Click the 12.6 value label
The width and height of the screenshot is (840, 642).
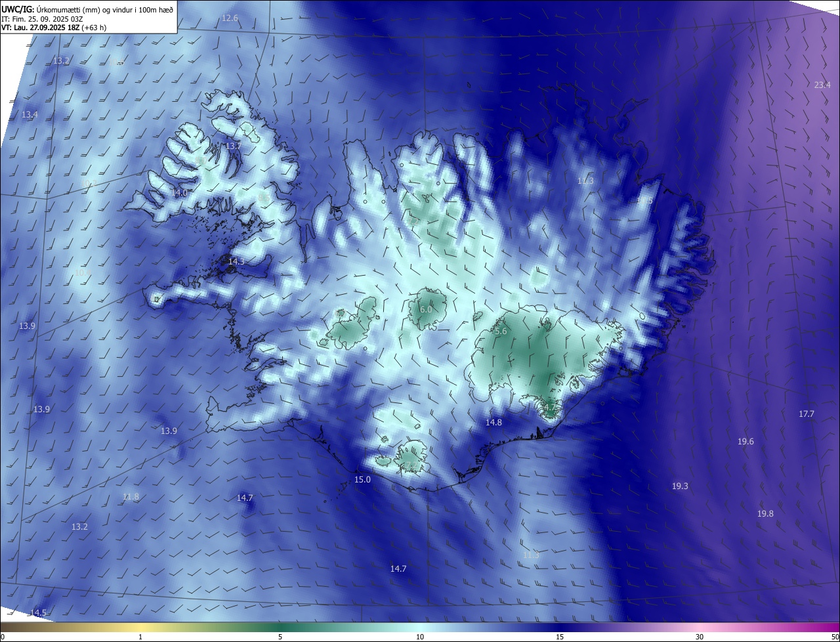coord(230,18)
